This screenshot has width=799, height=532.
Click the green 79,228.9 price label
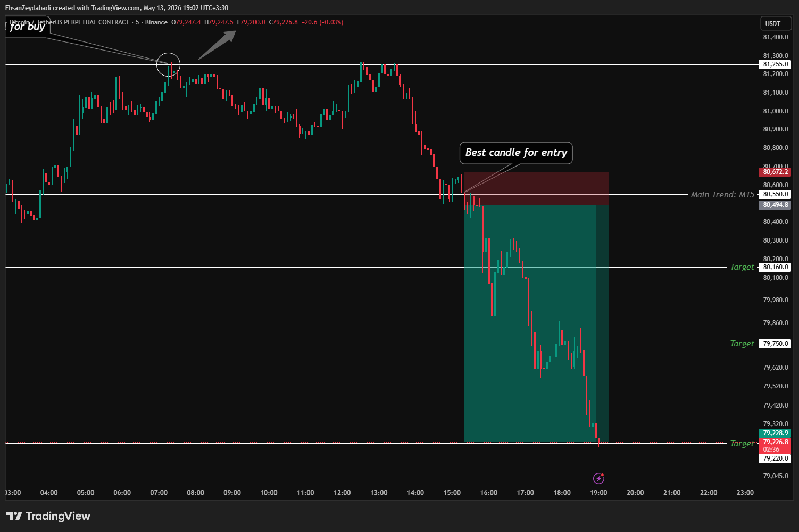775,433
